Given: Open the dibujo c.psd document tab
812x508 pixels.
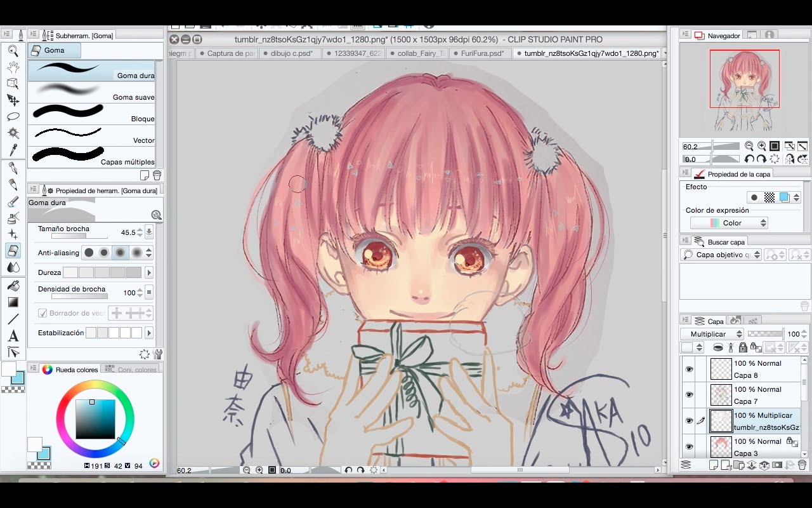Looking at the screenshot, I should pyautogui.click(x=291, y=53).
